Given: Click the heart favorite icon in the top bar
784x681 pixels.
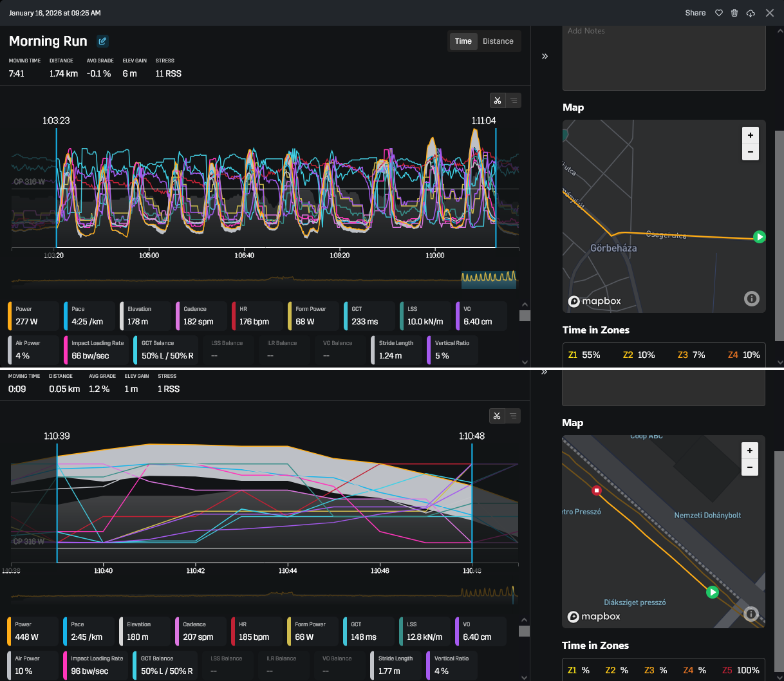Looking at the screenshot, I should 719,13.
